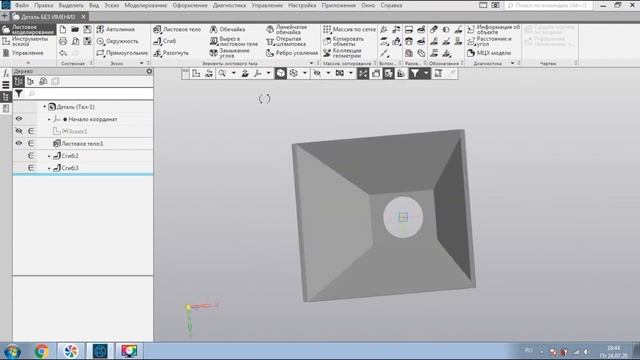The image size is (640, 360).
Task: Select the Прямоугольник rectangle tool
Action: pyautogui.click(x=122, y=53)
